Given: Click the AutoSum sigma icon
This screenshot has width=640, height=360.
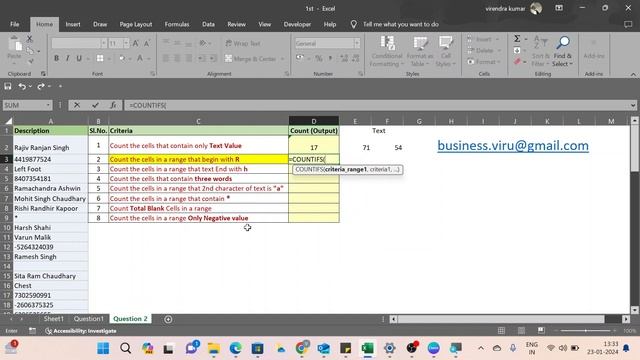Looking at the screenshot, I should 517,39.
